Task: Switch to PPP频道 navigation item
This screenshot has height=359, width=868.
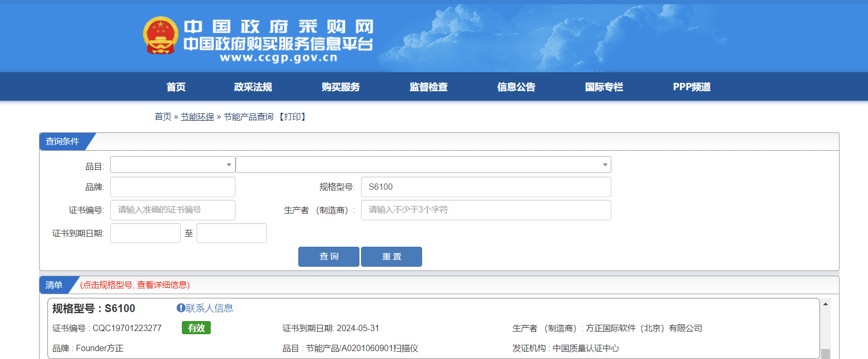Action: point(691,87)
